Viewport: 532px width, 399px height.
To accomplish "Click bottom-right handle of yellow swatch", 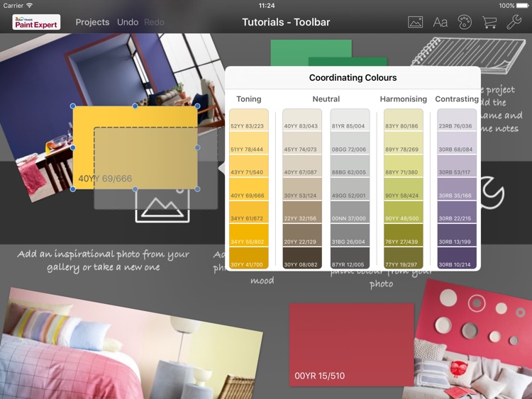I will click(x=197, y=189).
